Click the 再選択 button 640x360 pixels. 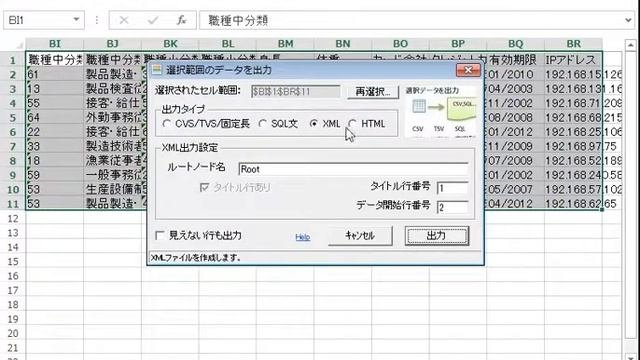point(373,92)
